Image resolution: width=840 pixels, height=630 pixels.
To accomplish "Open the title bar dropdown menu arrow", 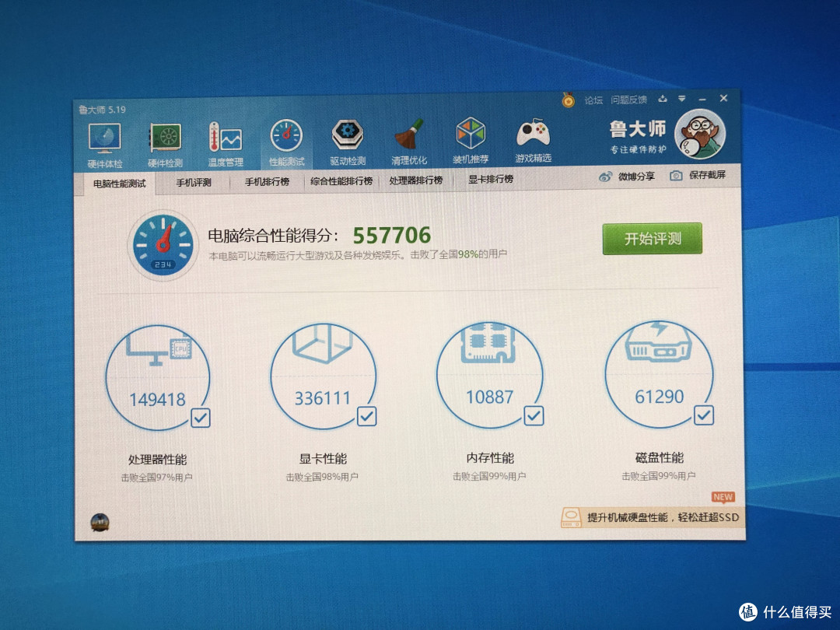I will pos(681,99).
